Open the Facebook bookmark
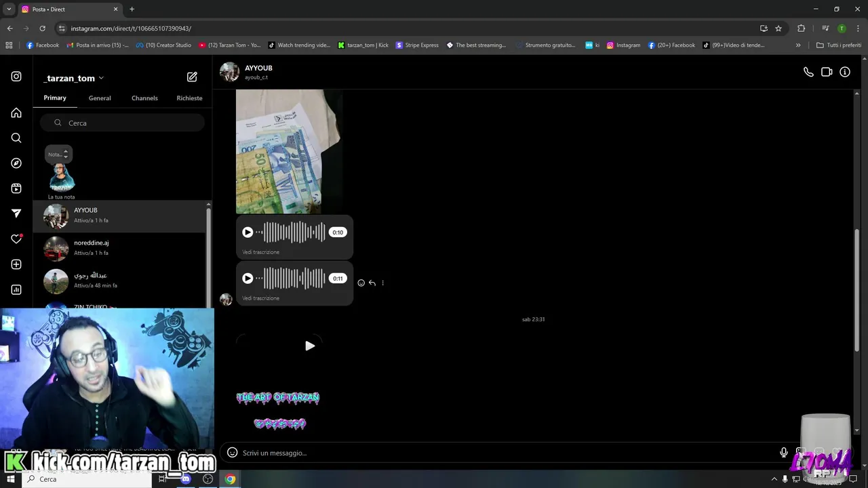The image size is (868, 488). [x=43, y=45]
